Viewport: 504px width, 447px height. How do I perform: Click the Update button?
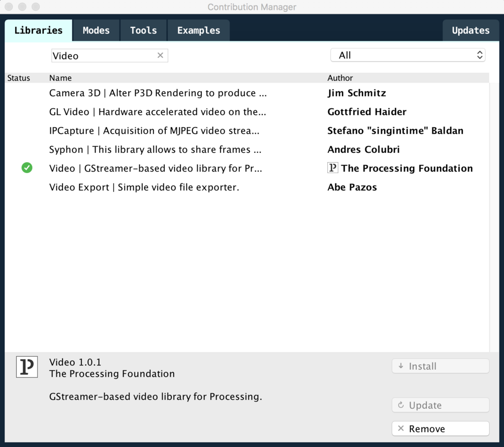tap(441, 405)
